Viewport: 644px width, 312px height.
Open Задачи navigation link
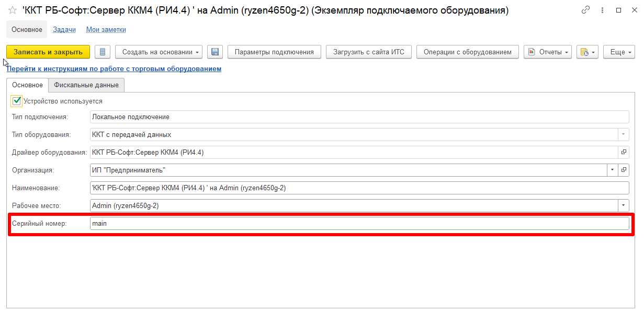[x=64, y=30]
